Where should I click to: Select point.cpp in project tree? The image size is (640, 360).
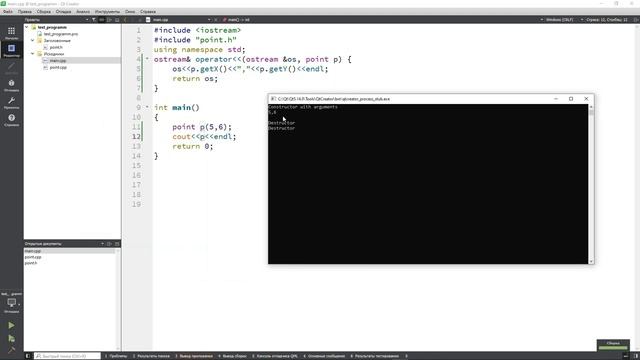click(x=58, y=67)
